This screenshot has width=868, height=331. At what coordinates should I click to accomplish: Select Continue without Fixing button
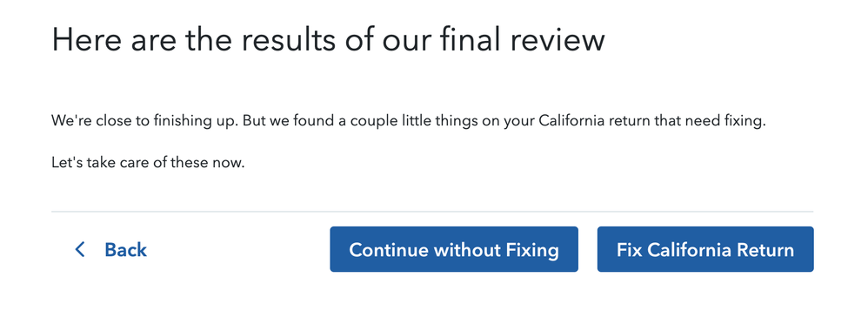coord(454,249)
